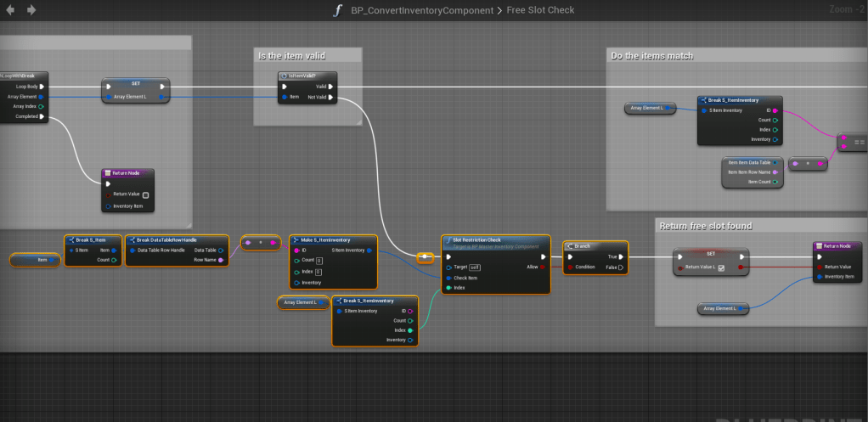The width and height of the screenshot is (868, 422).
Task: Click the Slot Restriction Check function icon
Action: 448,239
